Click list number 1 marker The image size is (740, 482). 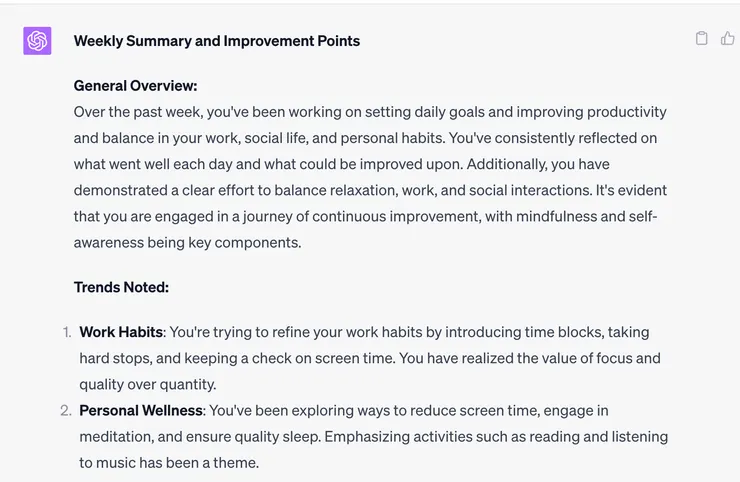pyautogui.click(x=66, y=332)
